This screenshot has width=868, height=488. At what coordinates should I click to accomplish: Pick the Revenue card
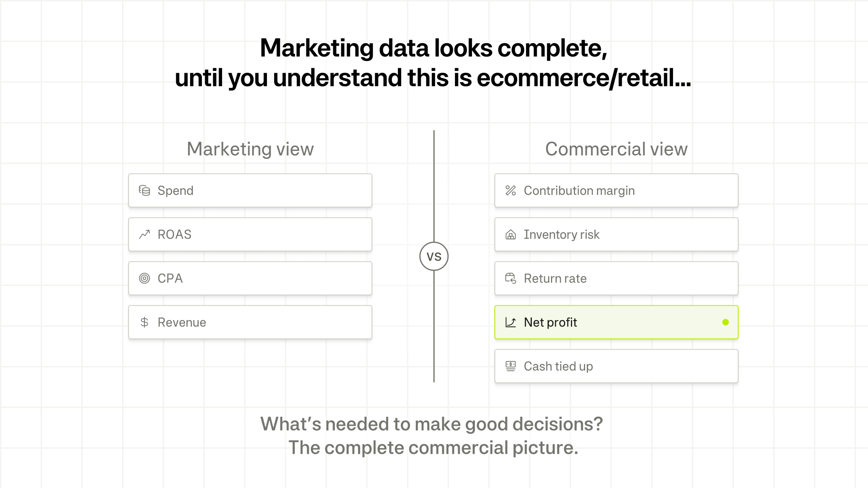[x=250, y=322]
